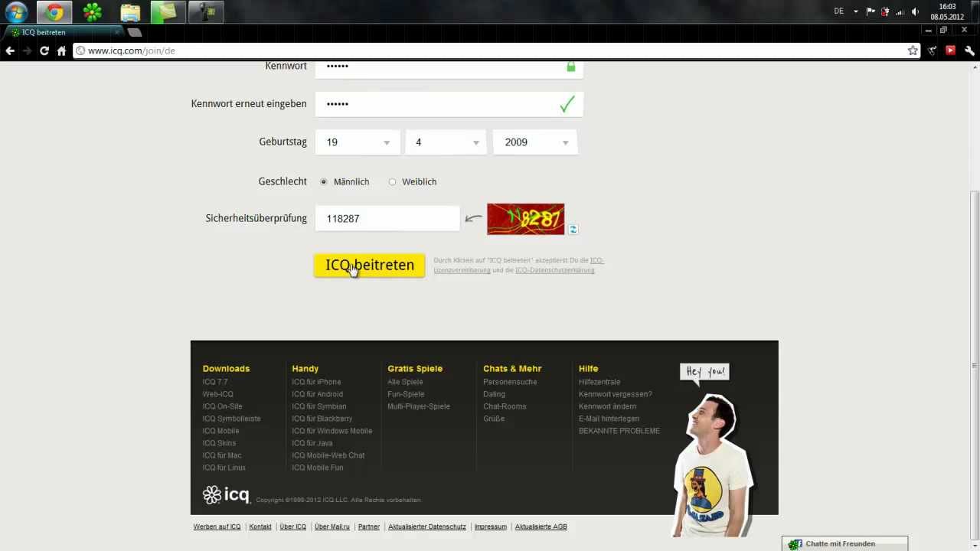Select the Weiblich radio button
This screenshot has height=551, width=980.
tap(392, 181)
